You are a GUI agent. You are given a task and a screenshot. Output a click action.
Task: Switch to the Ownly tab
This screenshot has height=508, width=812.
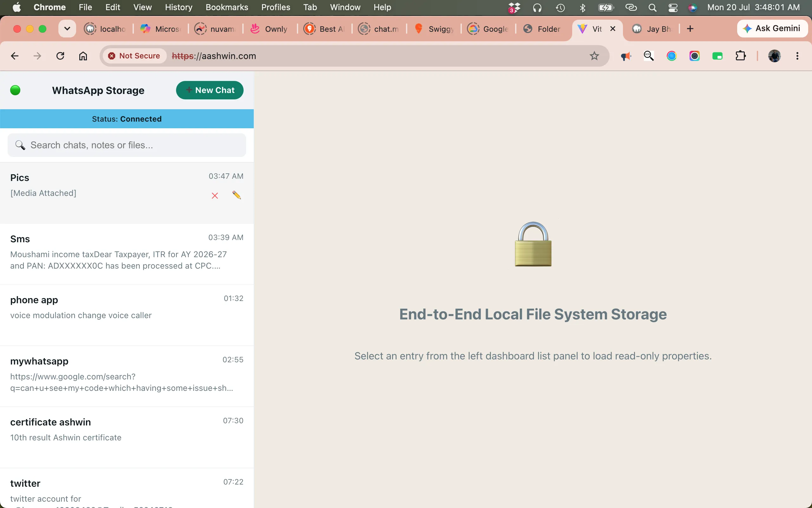(269, 29)
